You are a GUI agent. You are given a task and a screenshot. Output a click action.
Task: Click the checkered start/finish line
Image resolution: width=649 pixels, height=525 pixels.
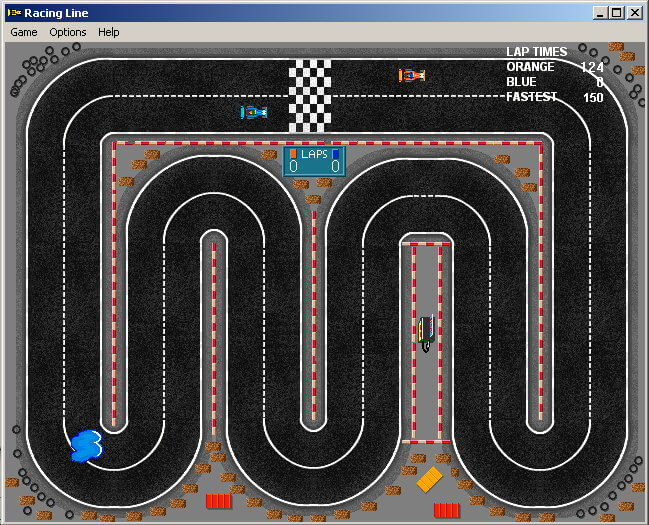point(310,96)
